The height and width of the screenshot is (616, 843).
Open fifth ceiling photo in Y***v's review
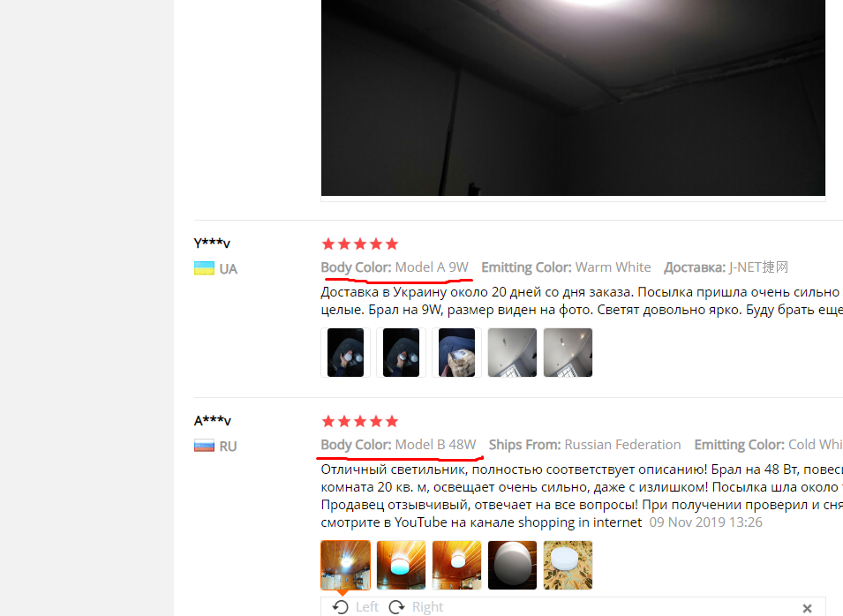coord(568,353)
